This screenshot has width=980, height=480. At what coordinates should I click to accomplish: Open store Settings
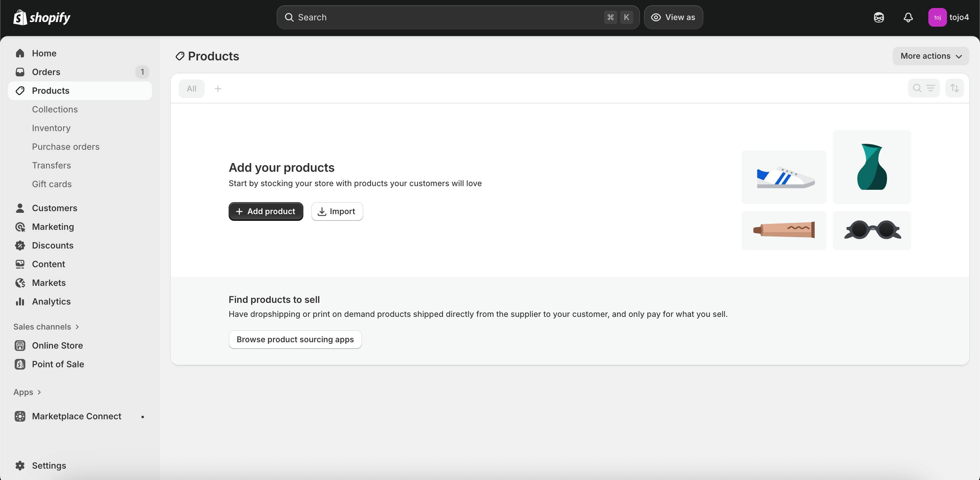click(x=49, y=465)
